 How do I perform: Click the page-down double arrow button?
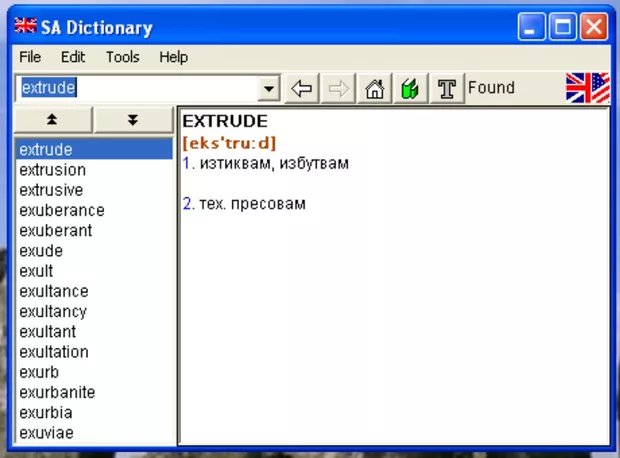tap(133, 119)
